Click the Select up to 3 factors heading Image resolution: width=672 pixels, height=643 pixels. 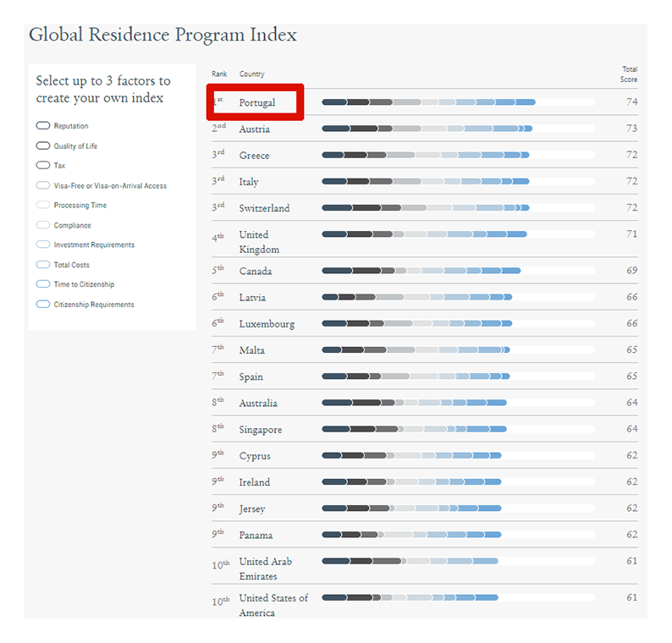point(103,90)
